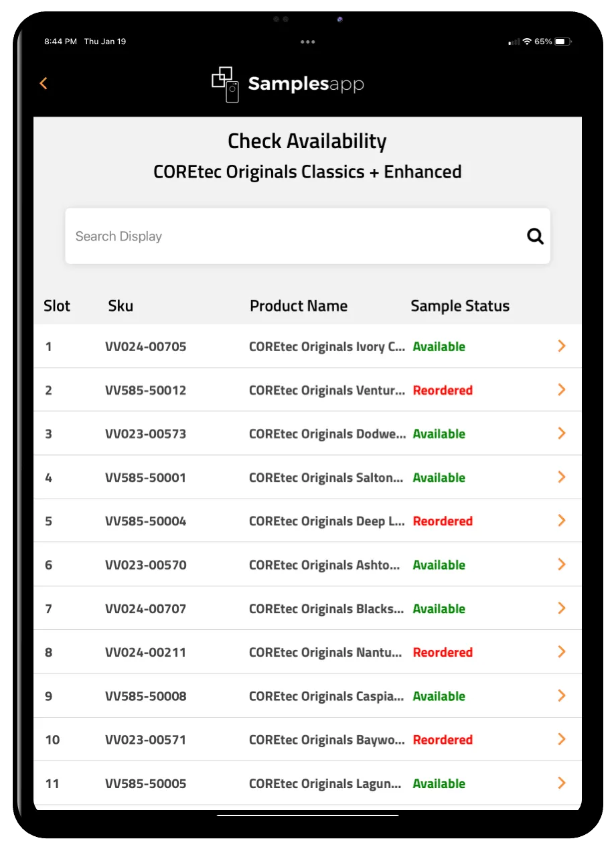Tap the Wi-Fi status icon
Screen dimensions: 616x851
pyautogui.click(x=527, y=42)
